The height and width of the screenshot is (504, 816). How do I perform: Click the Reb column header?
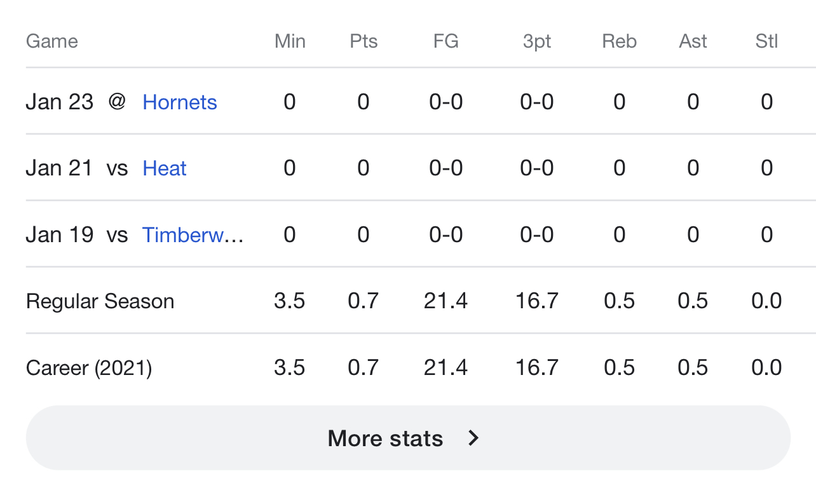pyautogui.click(x=620, y=41)
